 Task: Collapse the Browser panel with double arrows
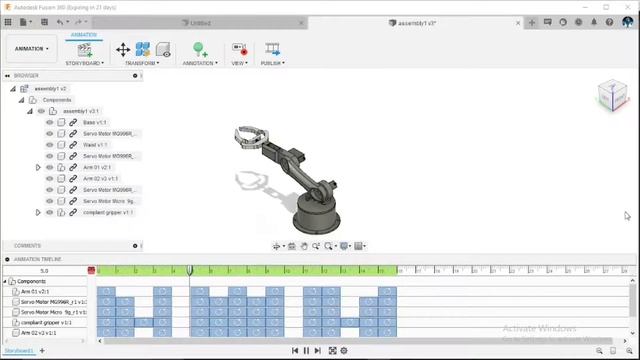pos(7,76)
